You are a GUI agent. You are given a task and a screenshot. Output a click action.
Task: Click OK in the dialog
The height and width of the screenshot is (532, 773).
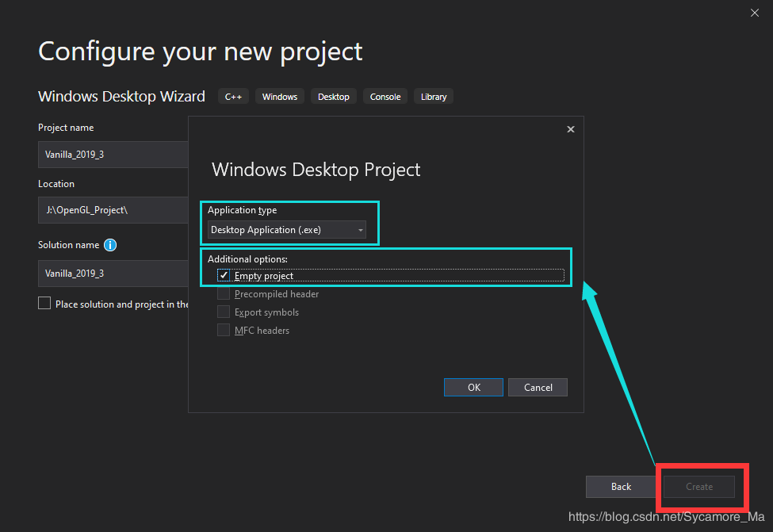pos(473,387)
